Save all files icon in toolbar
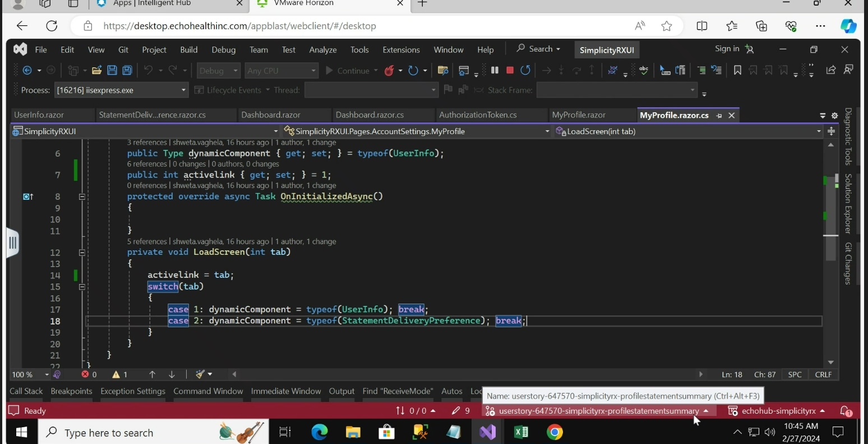The image size is (868, 444). point(127,70)
